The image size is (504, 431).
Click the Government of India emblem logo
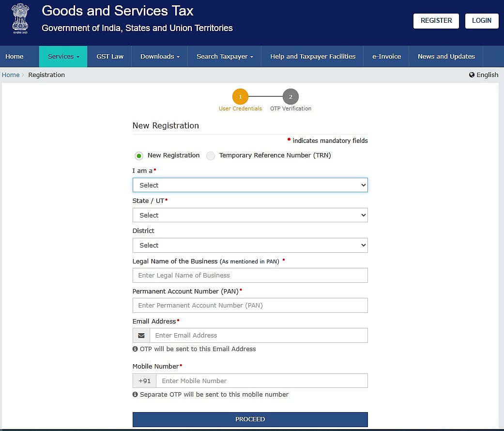[19, 19]
